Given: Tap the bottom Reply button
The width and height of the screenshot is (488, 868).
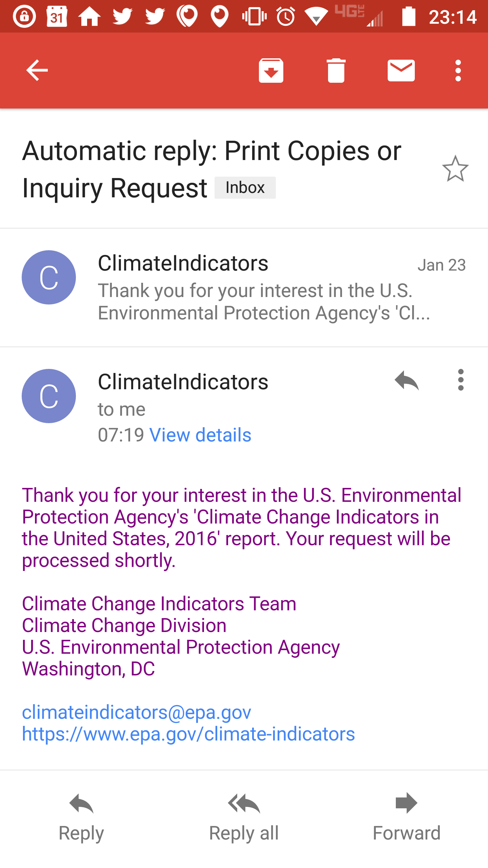Looking at the screenshot, I should click(x=81, y=817).
